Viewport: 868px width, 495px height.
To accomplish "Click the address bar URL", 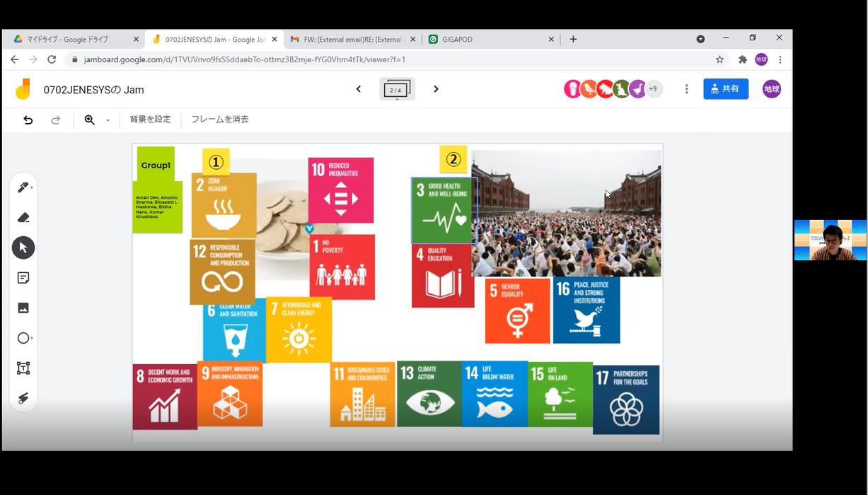I will click(x=245, y=59).
